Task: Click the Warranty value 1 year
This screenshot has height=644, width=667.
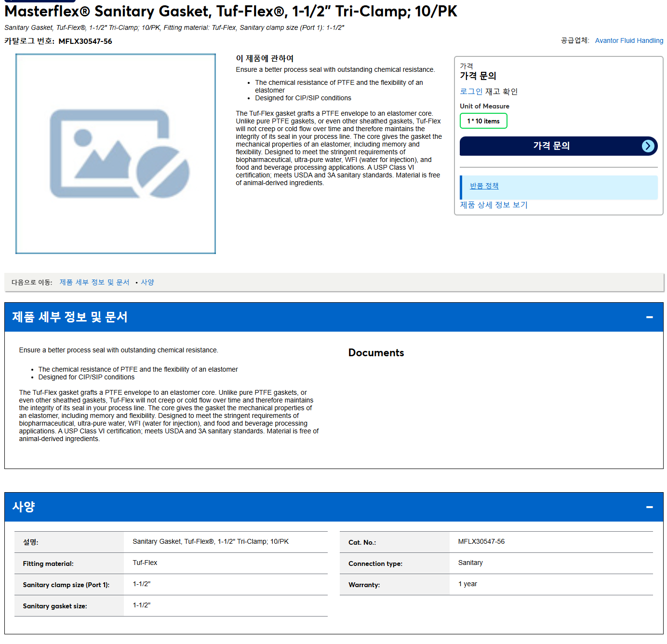Action: 467,584
